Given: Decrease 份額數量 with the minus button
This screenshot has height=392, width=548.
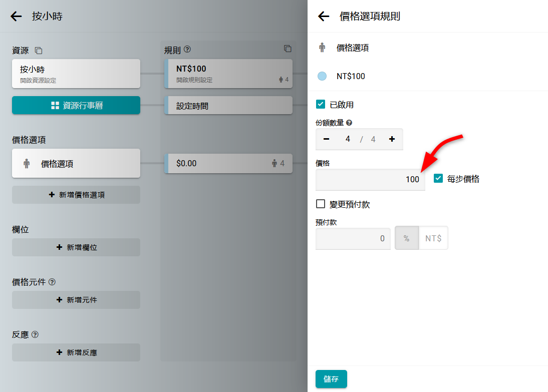Looking at the screenshot, I should (327, 139).
